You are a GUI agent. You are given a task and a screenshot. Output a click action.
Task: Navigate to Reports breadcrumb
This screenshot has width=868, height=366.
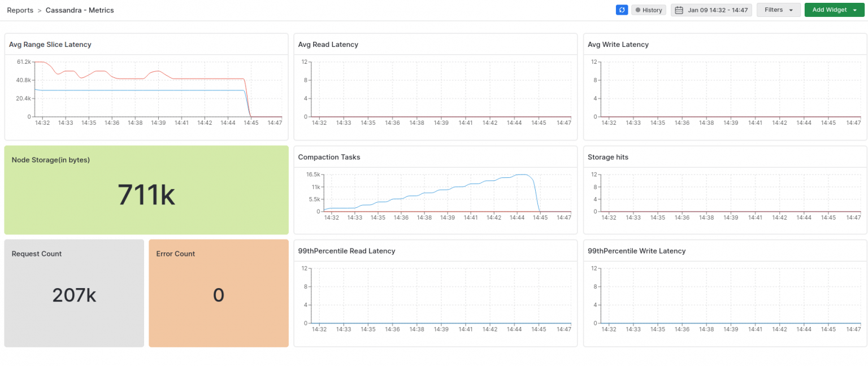coord(20,10)
